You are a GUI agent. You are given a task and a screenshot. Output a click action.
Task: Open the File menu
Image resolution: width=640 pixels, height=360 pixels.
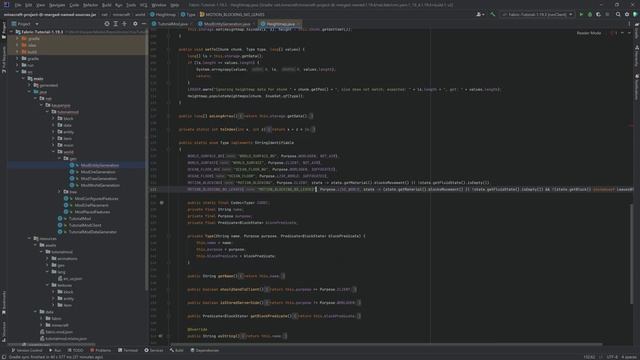click(x=18, y=5)
